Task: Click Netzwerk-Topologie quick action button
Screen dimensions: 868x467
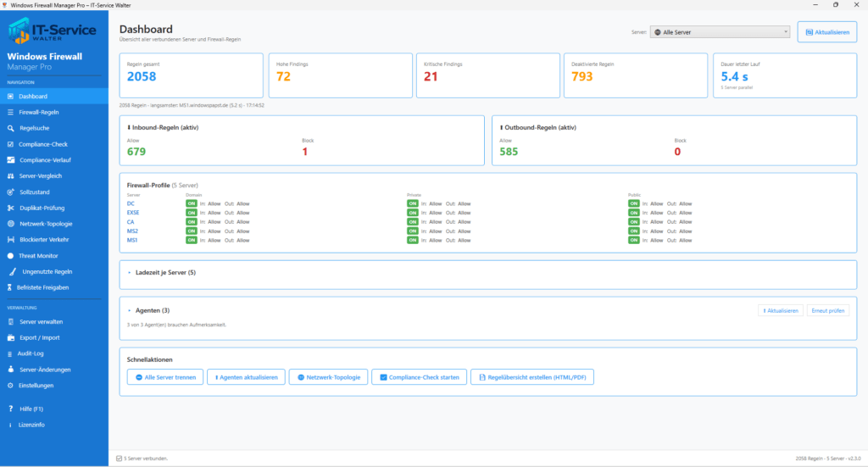Action: [328, 377]
